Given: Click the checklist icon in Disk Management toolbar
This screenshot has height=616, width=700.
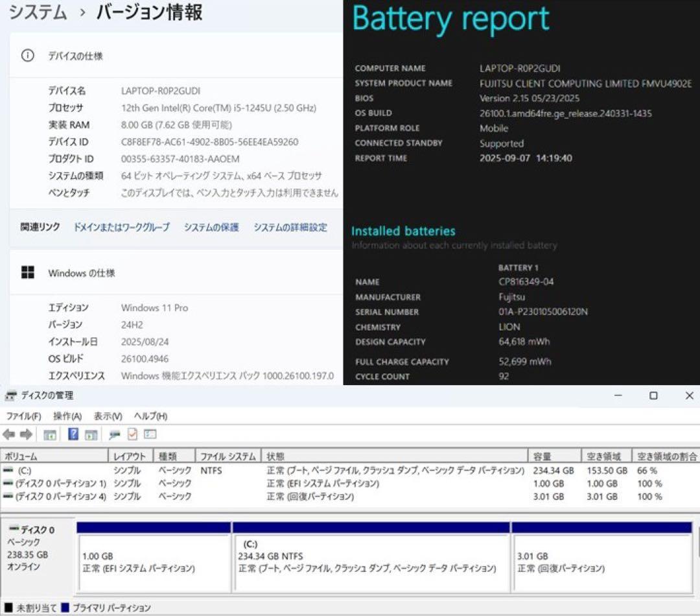Looking at the screenshot, I should click(x=133, y=434).
